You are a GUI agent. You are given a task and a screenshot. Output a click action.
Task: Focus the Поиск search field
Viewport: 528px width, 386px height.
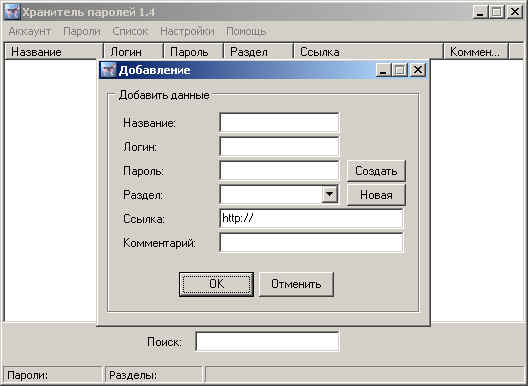[x=267, y=342]
